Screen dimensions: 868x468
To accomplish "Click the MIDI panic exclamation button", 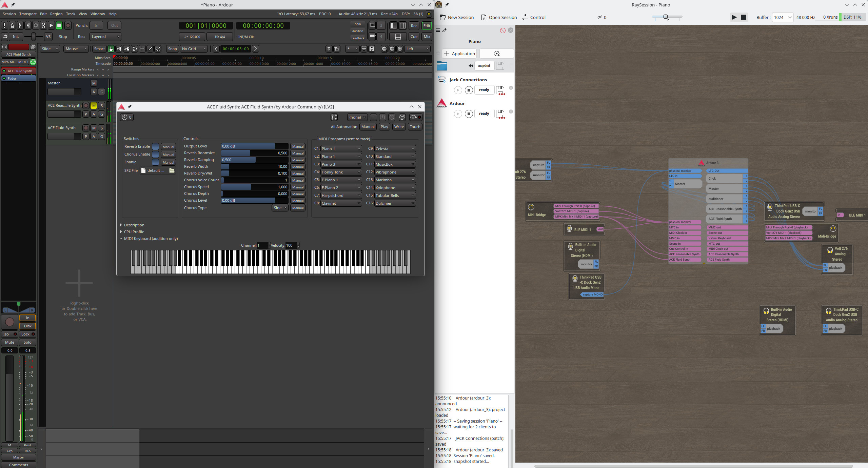I will pyautogui.click(x=4, y=25).
